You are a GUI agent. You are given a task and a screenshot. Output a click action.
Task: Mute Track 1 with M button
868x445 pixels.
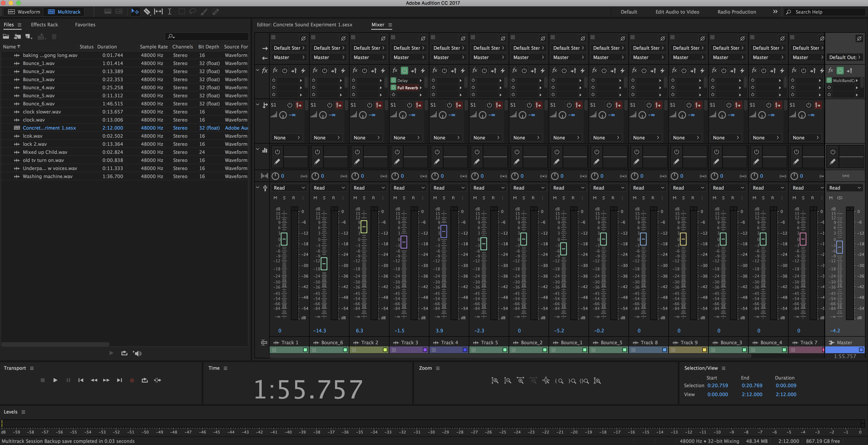click(275, 198)
